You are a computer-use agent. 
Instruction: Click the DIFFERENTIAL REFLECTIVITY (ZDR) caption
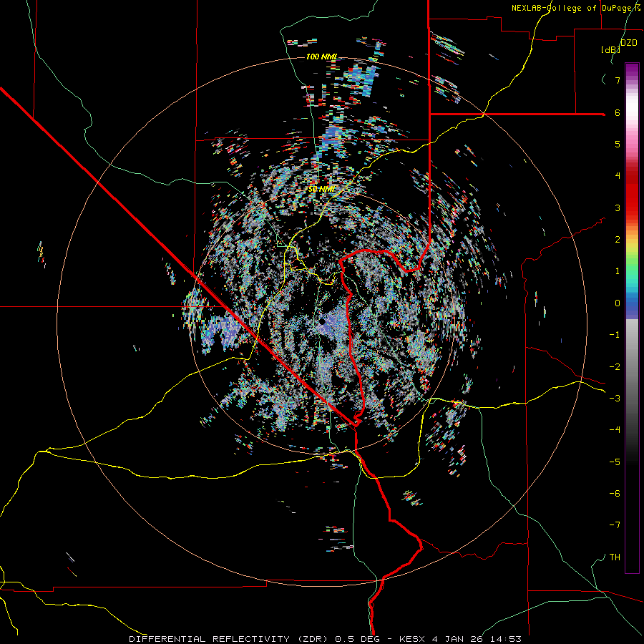pyautogui.click(x=230, y=639)
